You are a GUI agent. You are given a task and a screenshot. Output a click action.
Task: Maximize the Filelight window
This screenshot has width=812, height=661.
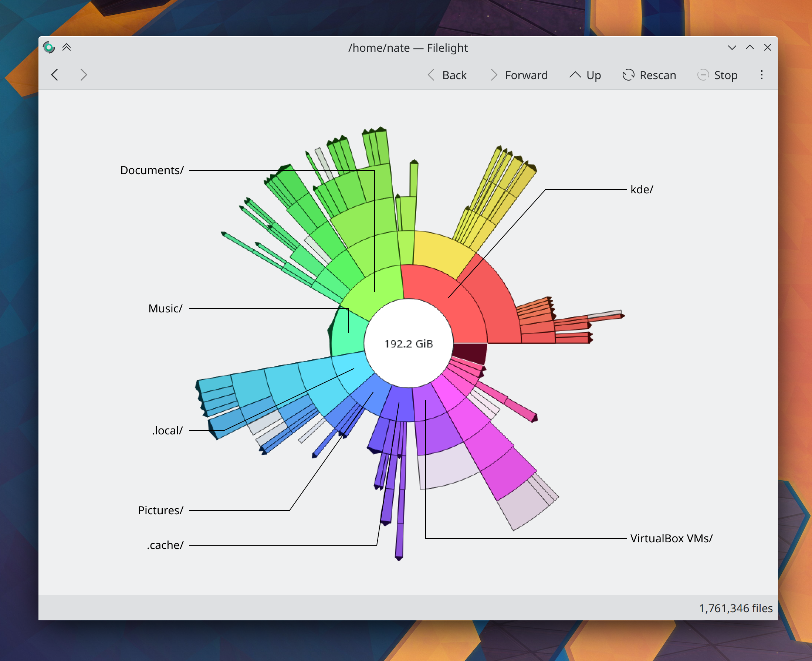[x=750, y=48]
